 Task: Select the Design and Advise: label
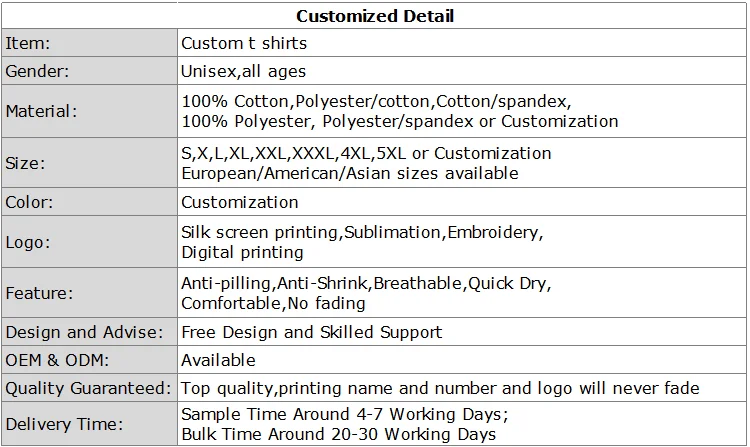coord(84,332)
